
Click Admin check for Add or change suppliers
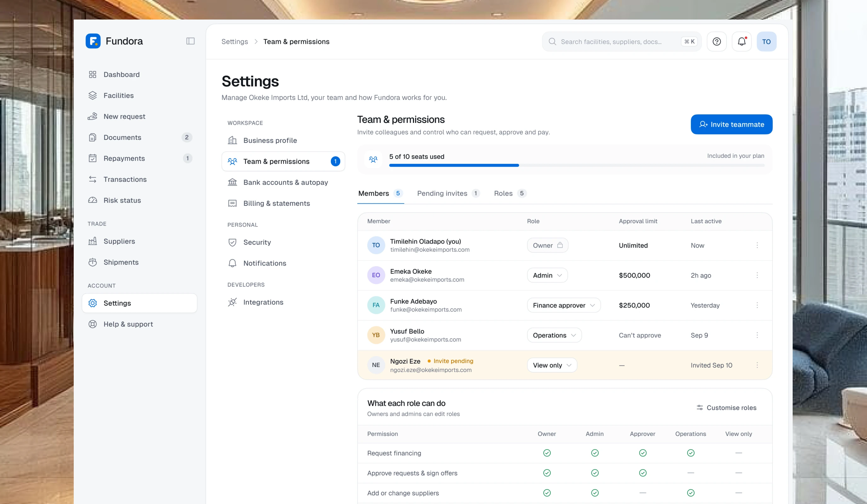(x=595, y=493)
